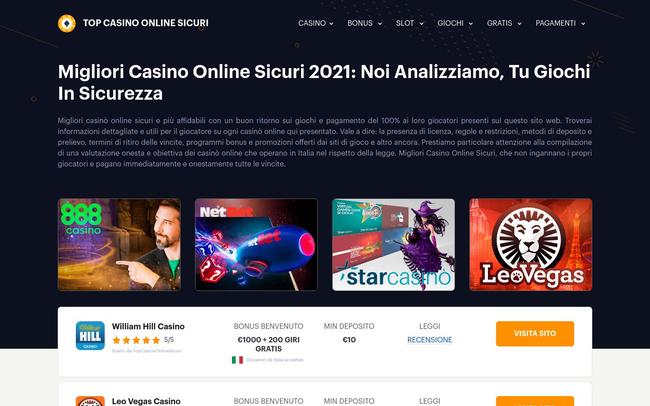Click the William Hill Casino logo icon
Viewport: 650px width, 406px height.
[x=90, y=335]
